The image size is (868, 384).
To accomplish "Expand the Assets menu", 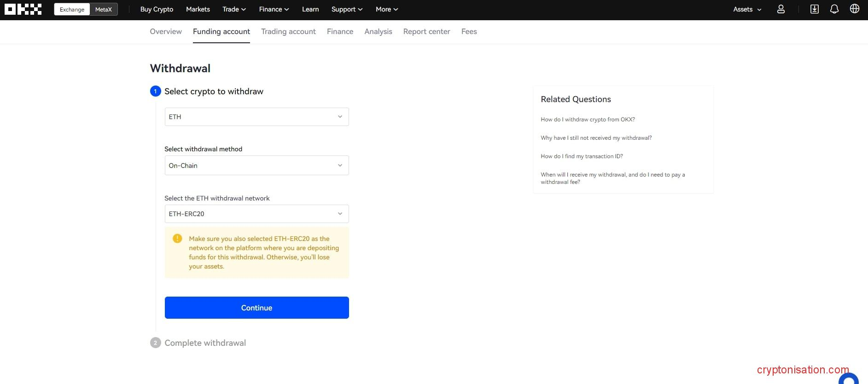I will coord(747,9).
